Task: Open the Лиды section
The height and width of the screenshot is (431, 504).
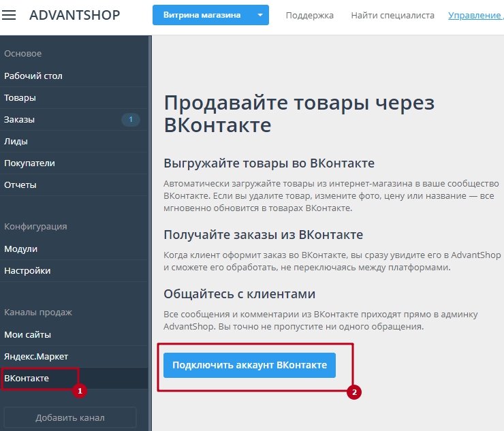Action: [x=74, y=142]
